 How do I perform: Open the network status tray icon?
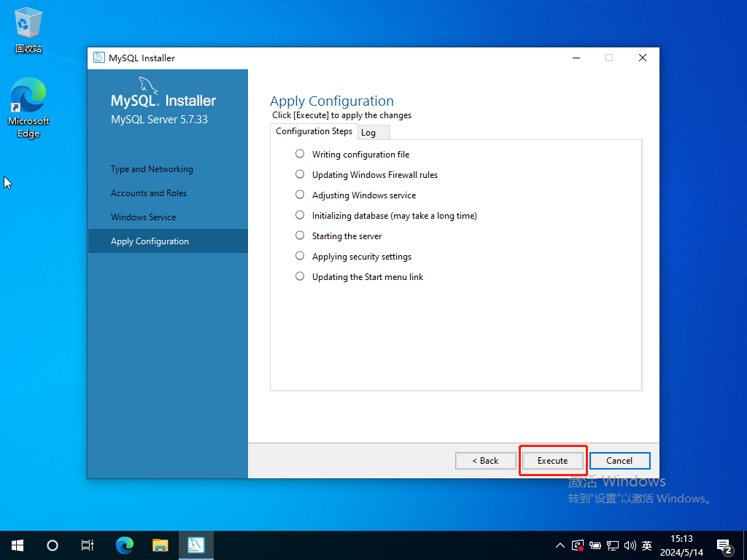coord(613,545)
